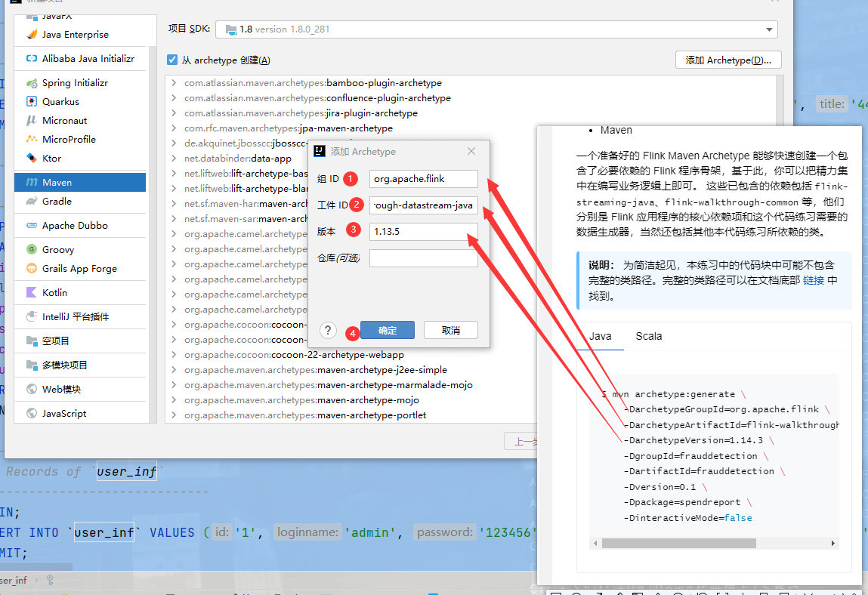The width and height of the screenshot is (868, 595).
Task: Click the 版本 input field
Action: click(424, 231)
